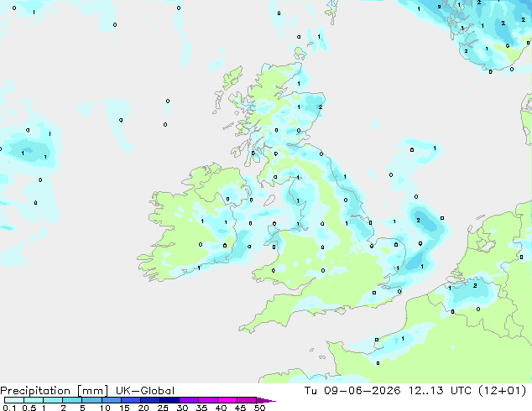Image resolution: width=532 pixels, height=411 pixels.
Task: Select the 25–30 mm navy legend swatch
Action: (170, 400)
